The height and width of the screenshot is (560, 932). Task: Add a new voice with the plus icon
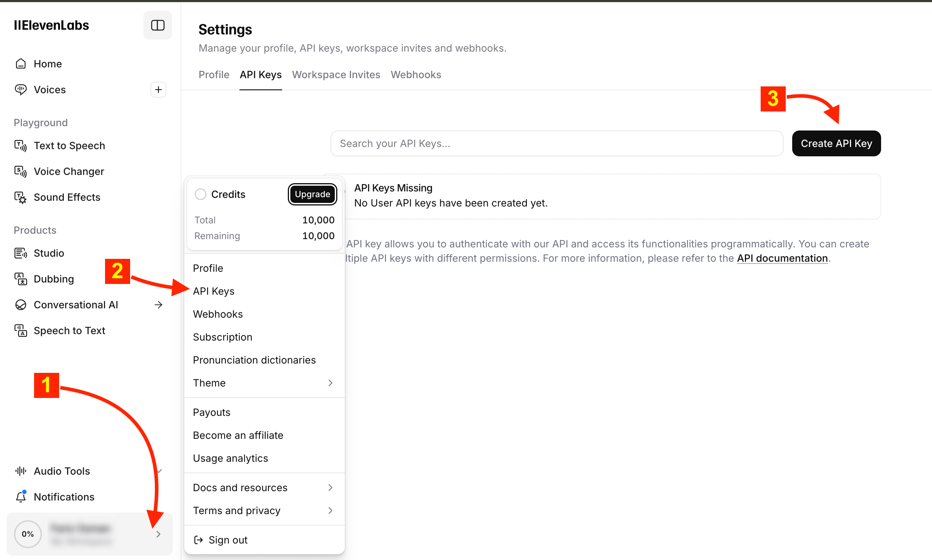click(158, 89)
